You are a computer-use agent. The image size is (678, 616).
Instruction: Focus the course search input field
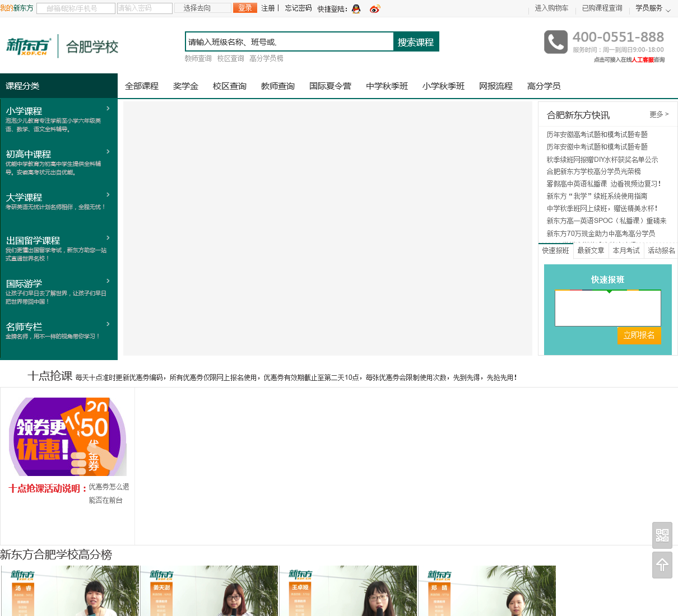point(289,42)
